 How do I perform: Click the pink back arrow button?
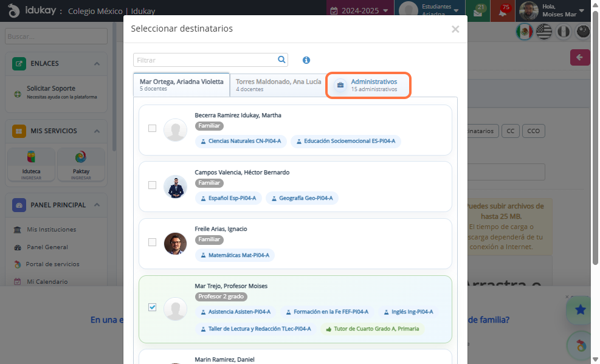[580, 57]
